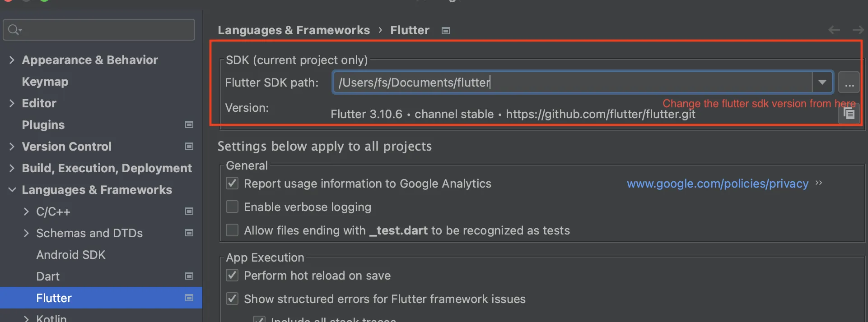This screenshot has height=322, width=868.
Task: Open the Flutter SDK path dropdown
Action: [822, 83]
